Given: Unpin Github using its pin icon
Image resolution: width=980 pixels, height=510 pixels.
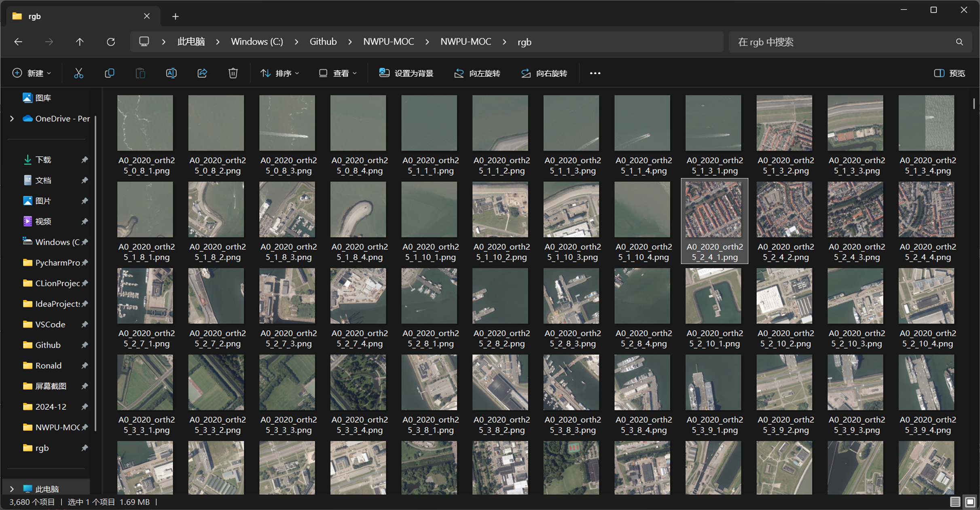Looking at the screenshot, I should [85, 345].
